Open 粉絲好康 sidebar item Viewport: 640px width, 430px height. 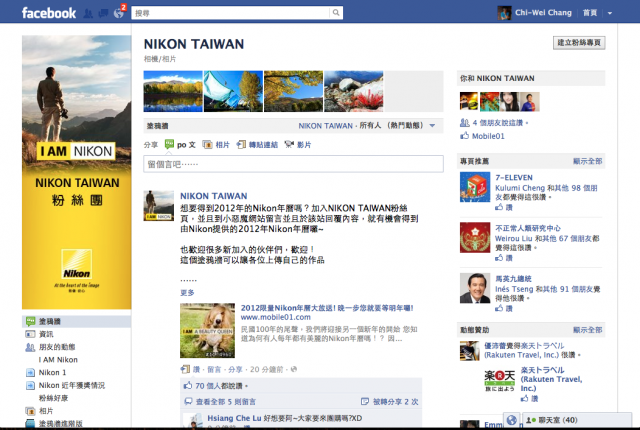pyautogui.click(x=53, y=398)
